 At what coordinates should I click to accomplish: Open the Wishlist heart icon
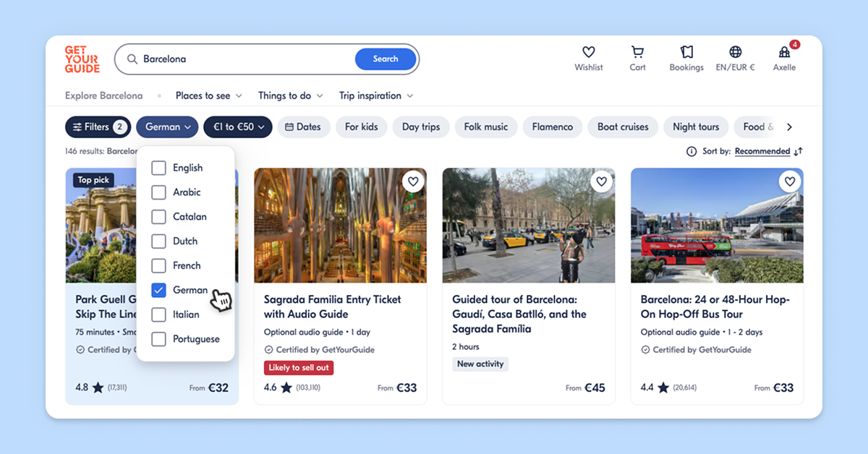pyautogui.click(x=589, y=52)
